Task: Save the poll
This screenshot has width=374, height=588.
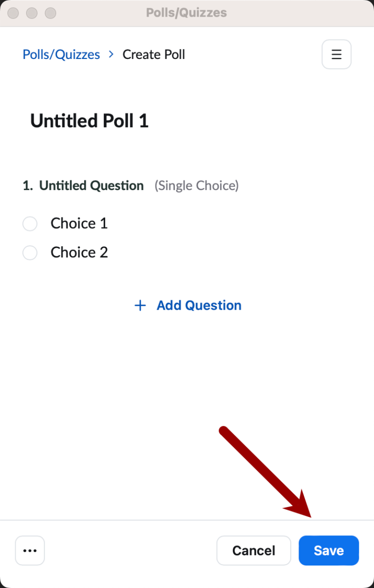Action: (x=328, y=550)
